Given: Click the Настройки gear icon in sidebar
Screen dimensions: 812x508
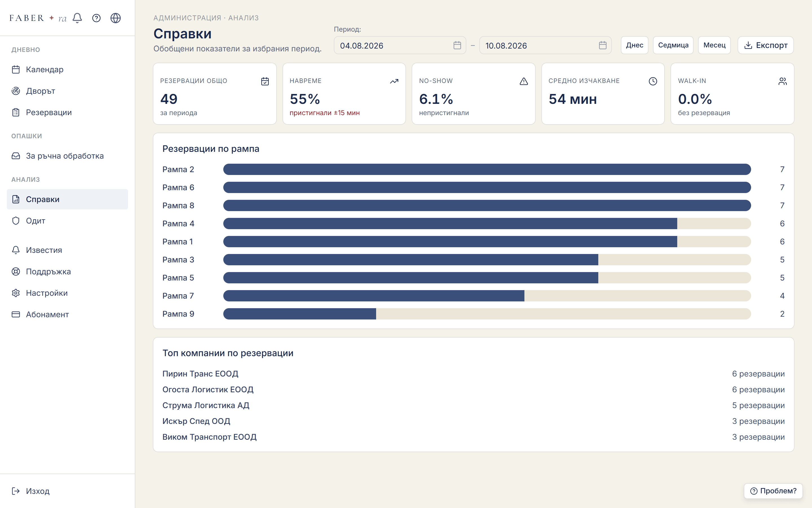Looking at the screenshot, I should click(16, 293).
